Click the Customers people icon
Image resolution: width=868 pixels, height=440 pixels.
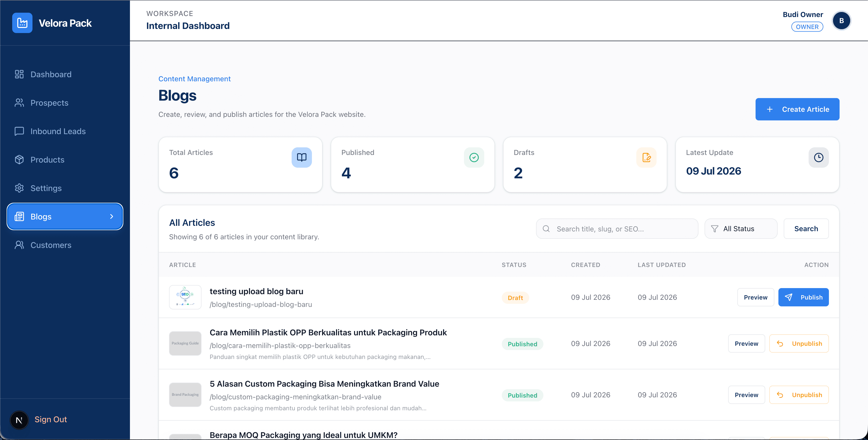coord(19,245)
